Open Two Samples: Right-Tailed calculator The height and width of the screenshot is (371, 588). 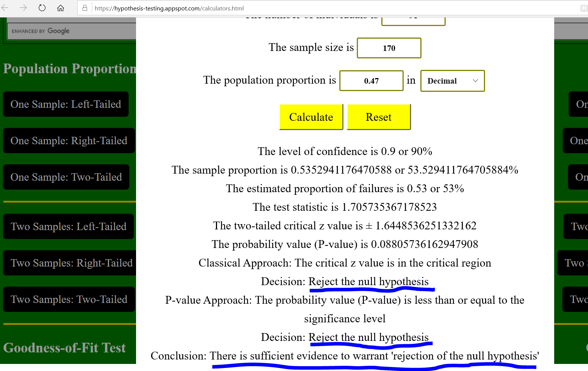click(x=70, y=263)
